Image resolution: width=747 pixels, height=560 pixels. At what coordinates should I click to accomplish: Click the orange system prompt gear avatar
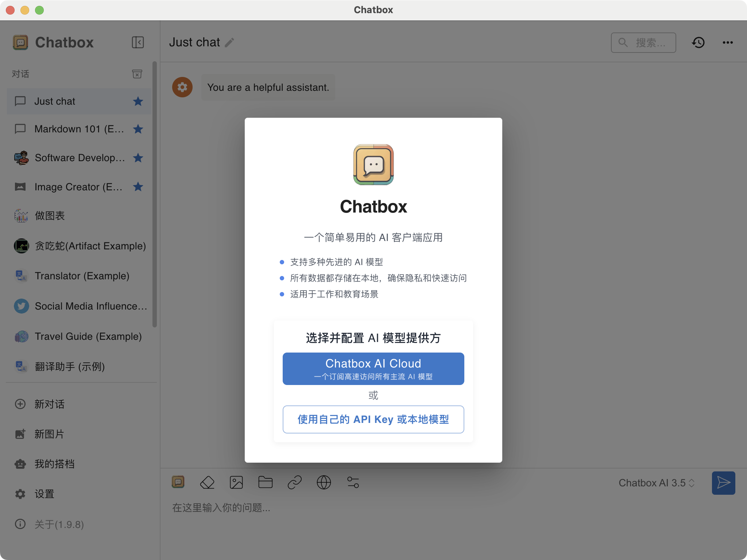182,87
